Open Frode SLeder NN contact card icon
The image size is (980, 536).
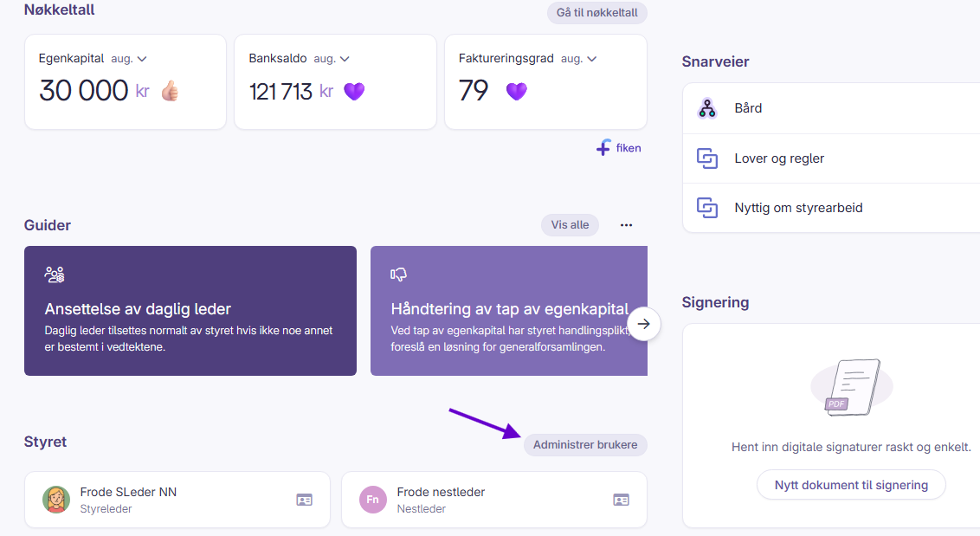[305, 500]
